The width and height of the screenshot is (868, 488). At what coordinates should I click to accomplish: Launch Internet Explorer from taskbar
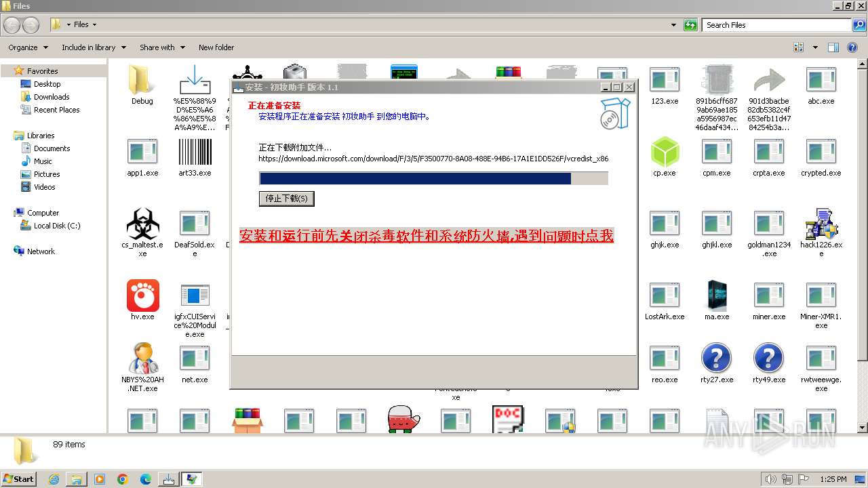[54, 479]
